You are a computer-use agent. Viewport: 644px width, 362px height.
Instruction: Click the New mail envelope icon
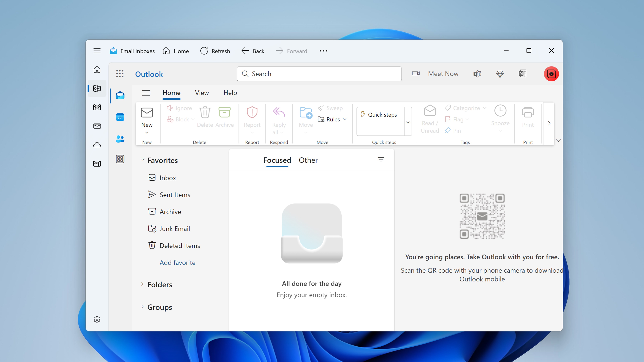click(147, 113)
